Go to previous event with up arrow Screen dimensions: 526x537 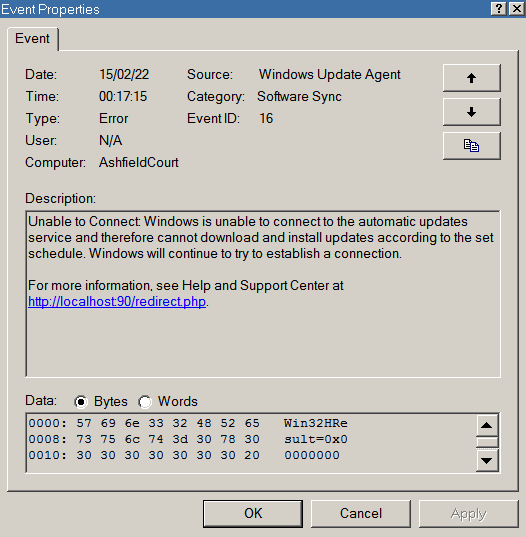pos(472,78)
